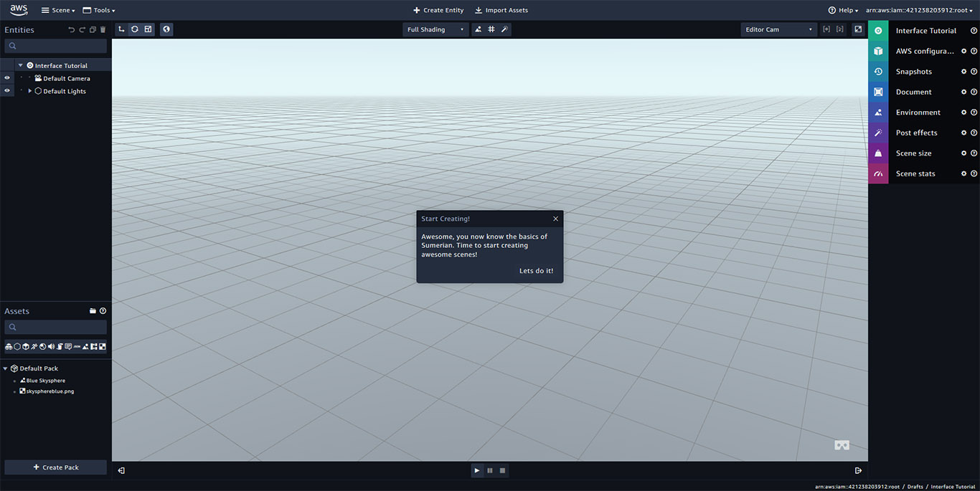Click the VR headset icon in viewport
The height and width of the screenshot is (491, 980).
(x=842, y=445)
